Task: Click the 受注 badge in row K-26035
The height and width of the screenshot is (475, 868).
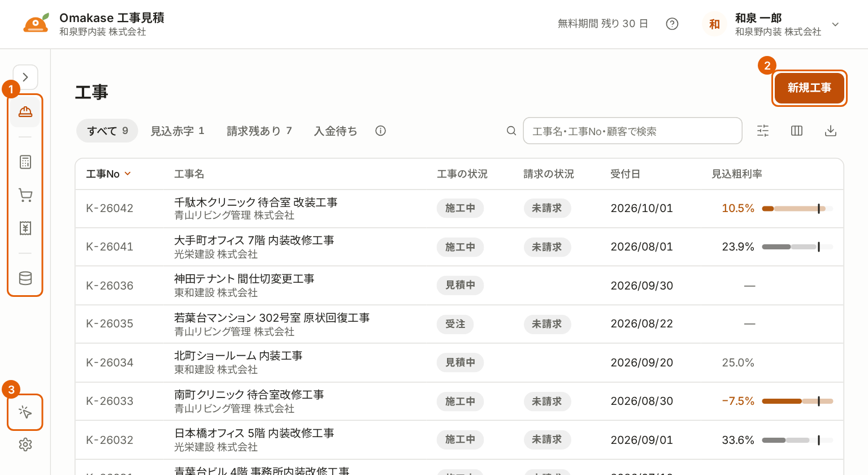Action: click(455, 324)
